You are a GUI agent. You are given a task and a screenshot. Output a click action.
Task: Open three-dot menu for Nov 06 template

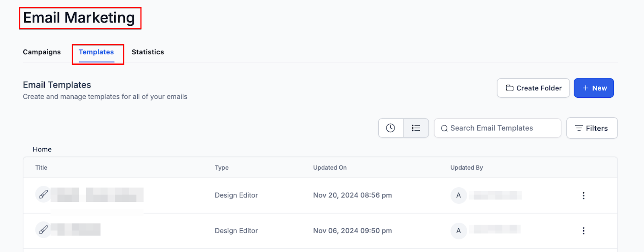(x=583, y=231)
